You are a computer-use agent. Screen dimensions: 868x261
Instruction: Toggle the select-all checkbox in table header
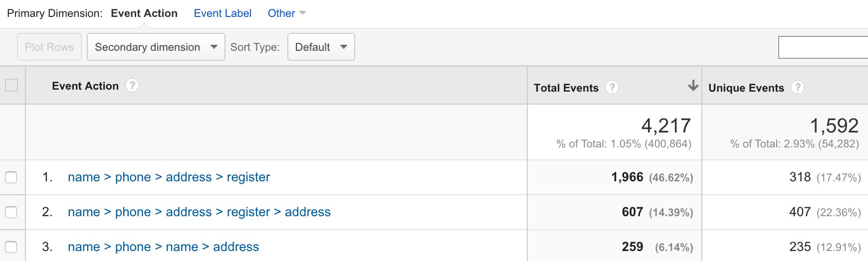pos(11,85)
